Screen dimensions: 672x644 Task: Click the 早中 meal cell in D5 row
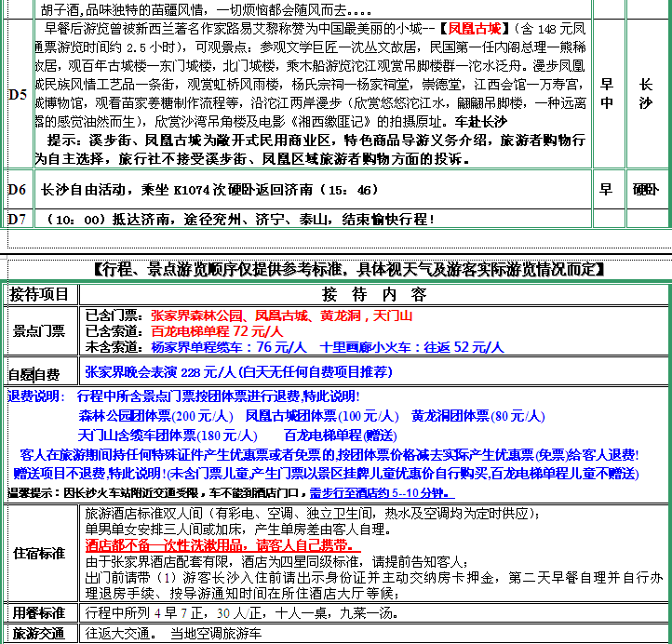(606, 94)
